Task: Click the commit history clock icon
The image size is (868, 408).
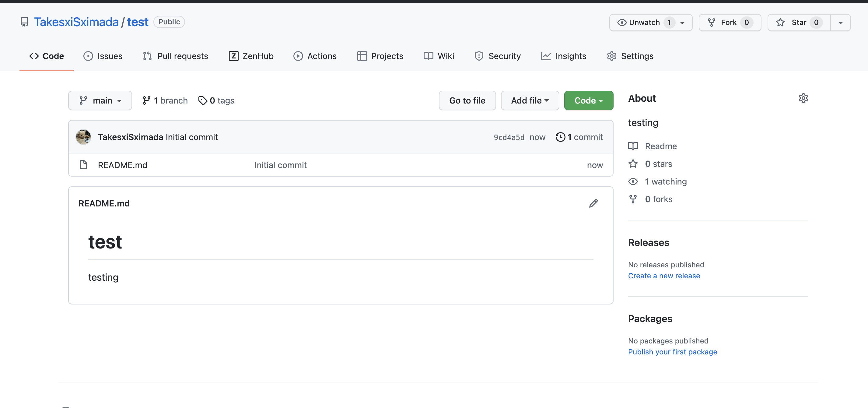Action: [x=560, y=137]
